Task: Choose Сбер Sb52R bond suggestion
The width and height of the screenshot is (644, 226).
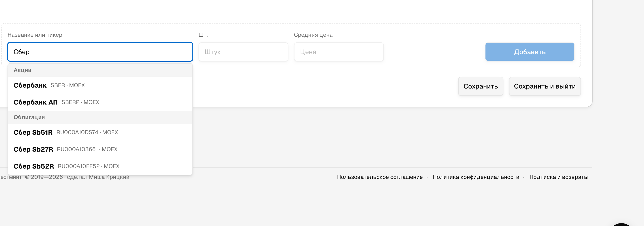Action: (100, 166)
